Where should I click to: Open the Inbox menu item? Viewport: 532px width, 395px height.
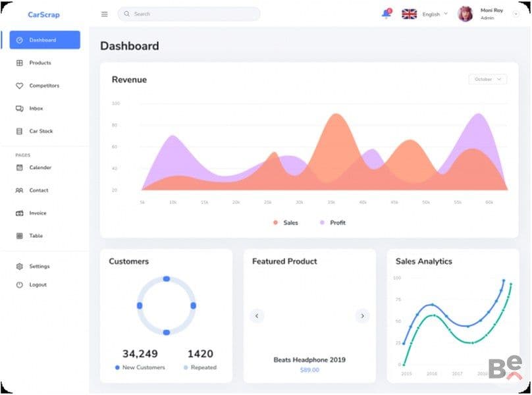36,108
